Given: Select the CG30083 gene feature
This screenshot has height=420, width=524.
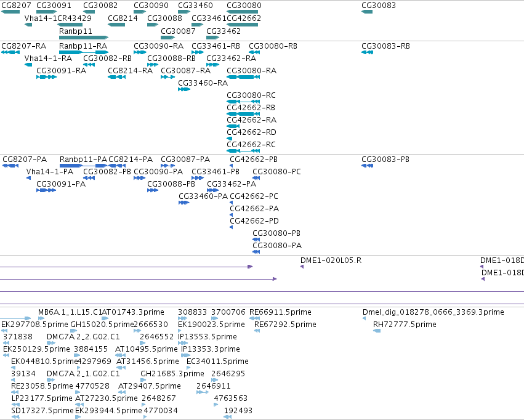Looking at the screenshot, I should tap(367, 12).
